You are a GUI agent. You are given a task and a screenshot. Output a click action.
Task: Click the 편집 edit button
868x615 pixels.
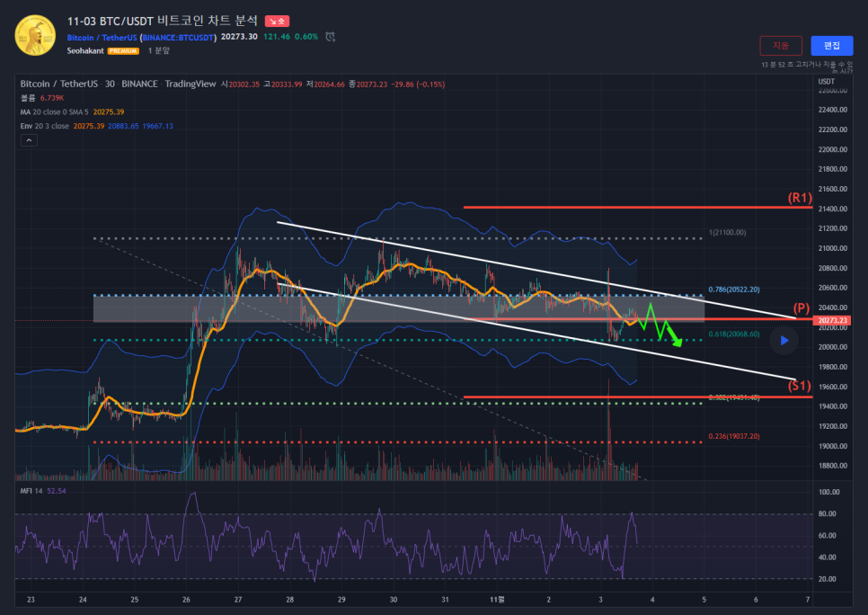(831, 45)
